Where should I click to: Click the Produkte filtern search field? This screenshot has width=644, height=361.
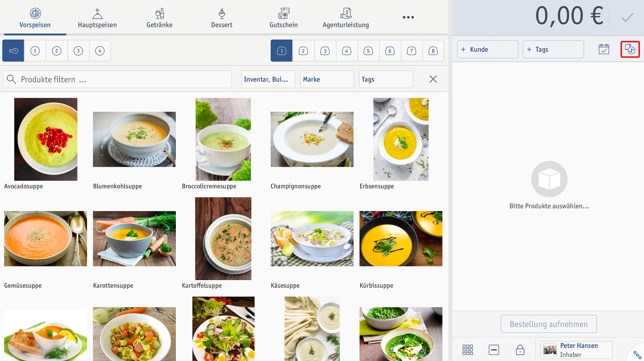point(117,79)
